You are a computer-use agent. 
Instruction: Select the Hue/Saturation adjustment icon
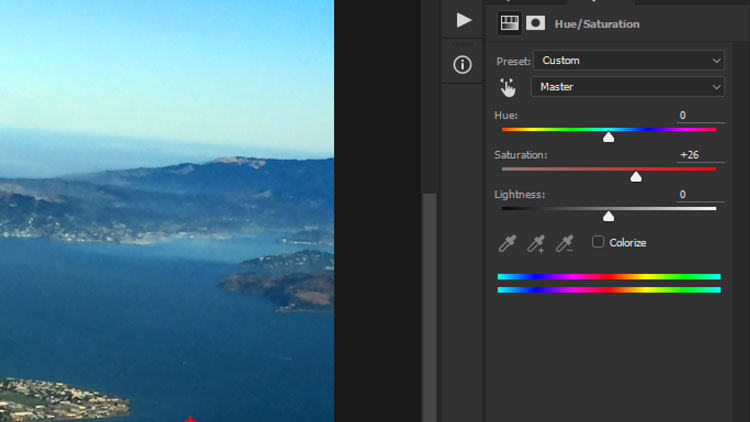[509, 23]
